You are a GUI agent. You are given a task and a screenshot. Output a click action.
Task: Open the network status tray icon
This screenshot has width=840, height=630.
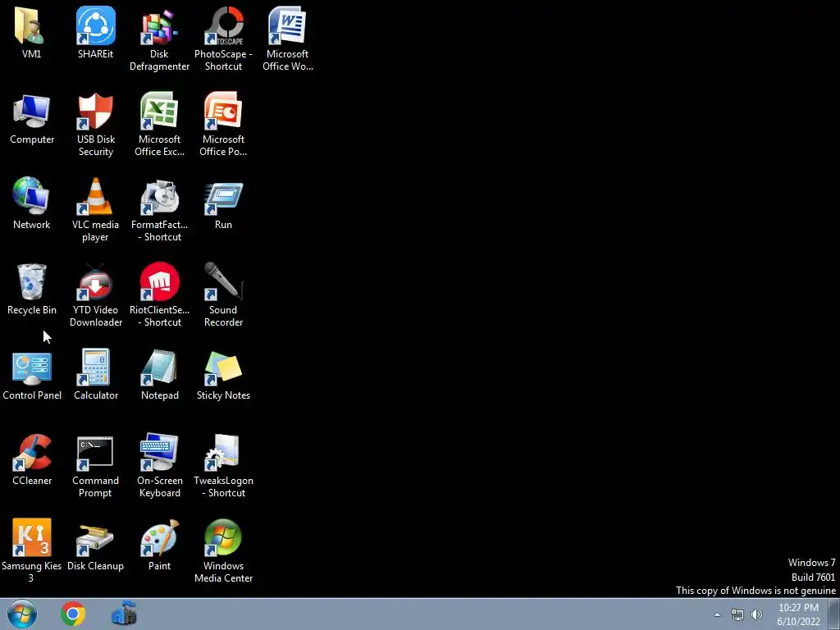tap(737, 614)
